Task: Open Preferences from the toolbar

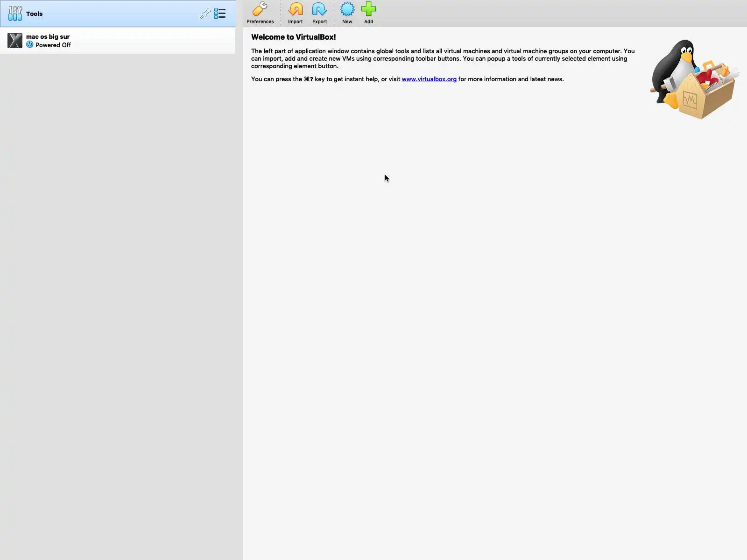Action: pyautogui.click(x=260, y=13)
